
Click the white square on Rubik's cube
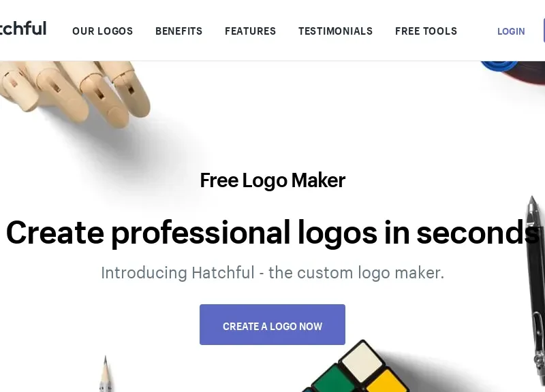tap(362, 361)
